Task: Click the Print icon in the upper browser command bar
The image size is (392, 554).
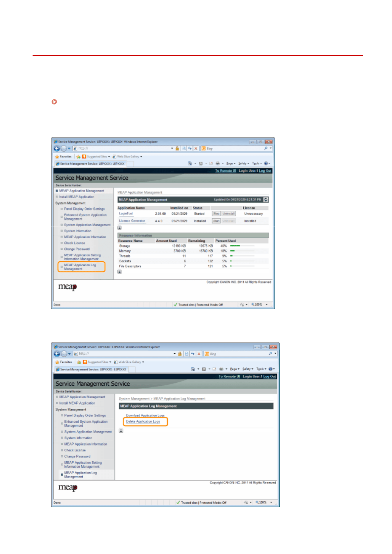Action: 218,163
